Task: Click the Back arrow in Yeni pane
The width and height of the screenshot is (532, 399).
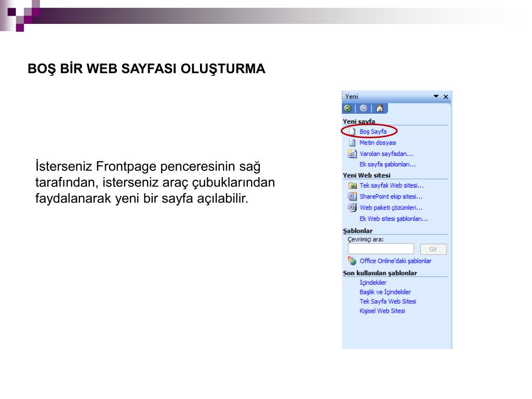Action: pos(348,108)
